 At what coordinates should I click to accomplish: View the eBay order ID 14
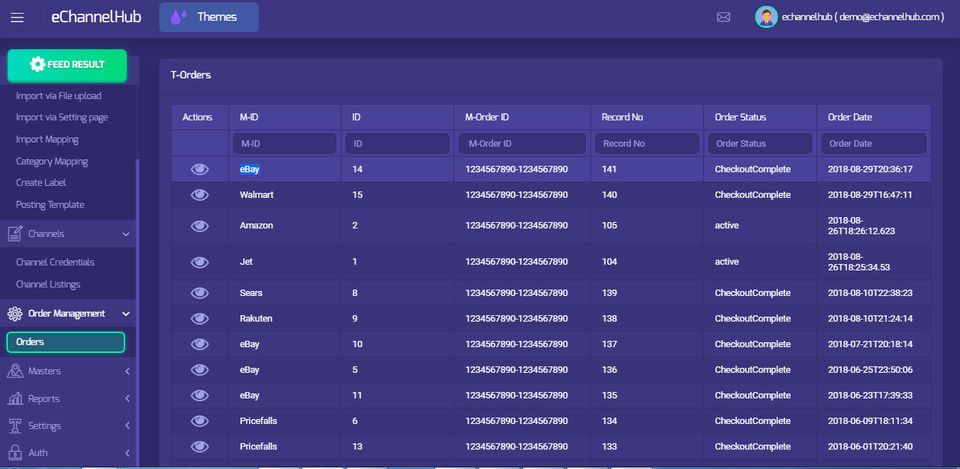(200, 170)
